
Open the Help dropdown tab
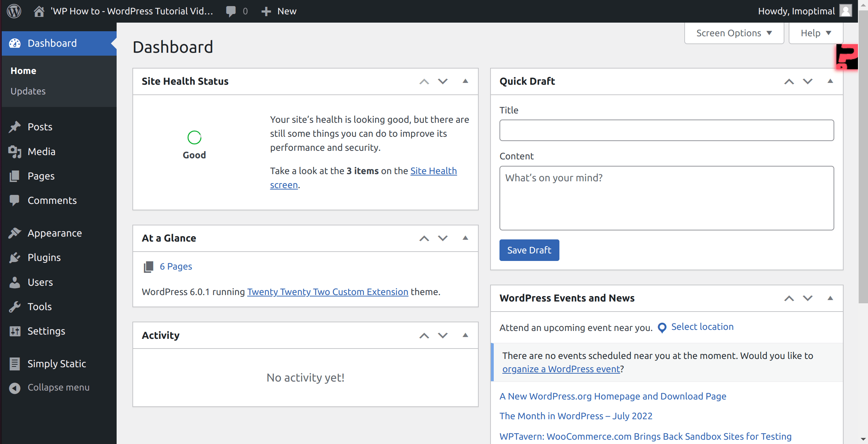(x=815, y=33)
